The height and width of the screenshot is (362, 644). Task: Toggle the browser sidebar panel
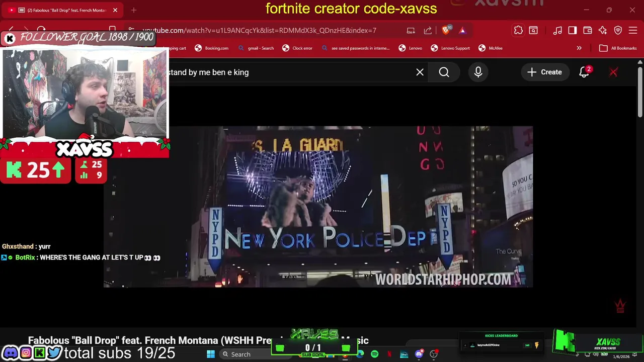tap(573, 30)
